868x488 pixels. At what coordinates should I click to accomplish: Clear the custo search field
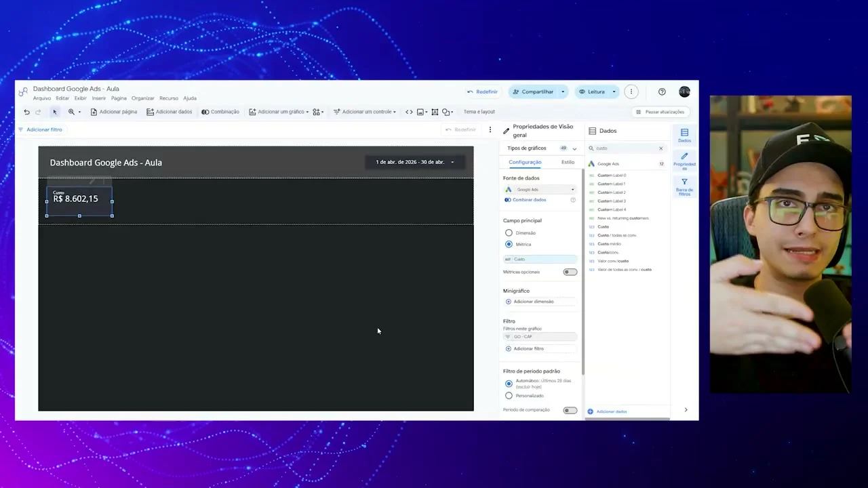coord(660,148)
